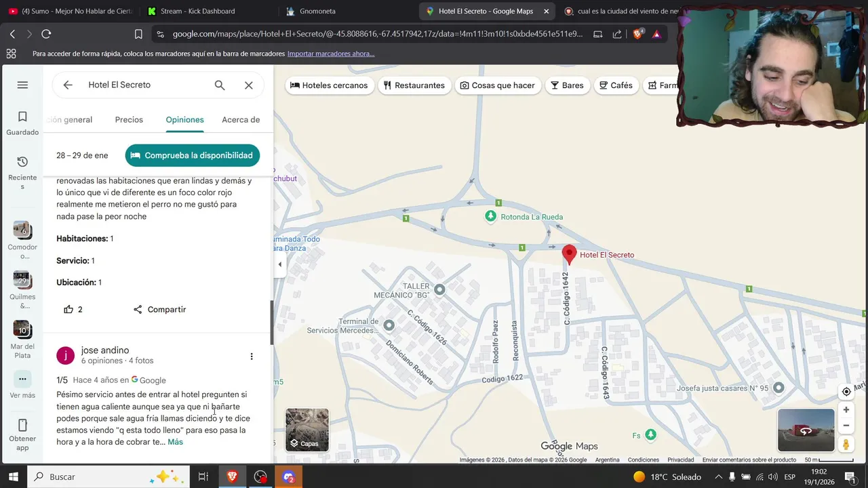868x488 pixels.
Task: Click the Condiciones footer link
Action: pos(644,460)
